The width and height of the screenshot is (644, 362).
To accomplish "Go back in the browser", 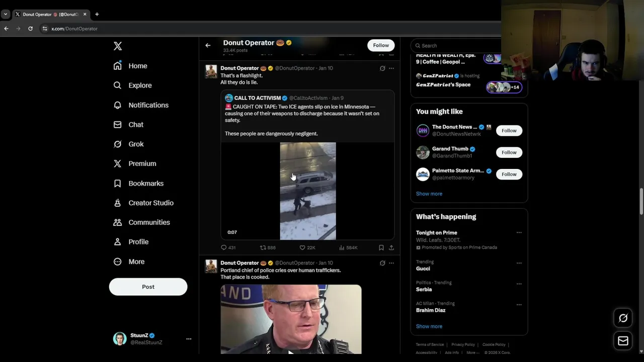I will click(x=6, y=29).
